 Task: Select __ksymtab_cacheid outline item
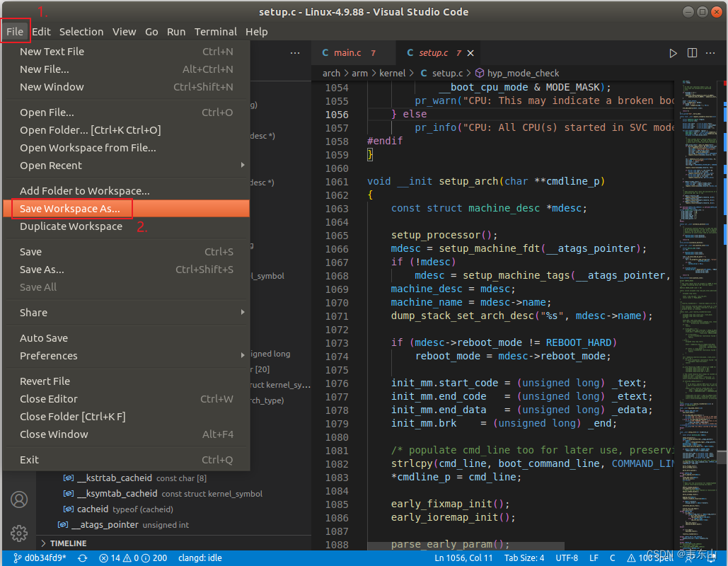[x=173, y=494]
